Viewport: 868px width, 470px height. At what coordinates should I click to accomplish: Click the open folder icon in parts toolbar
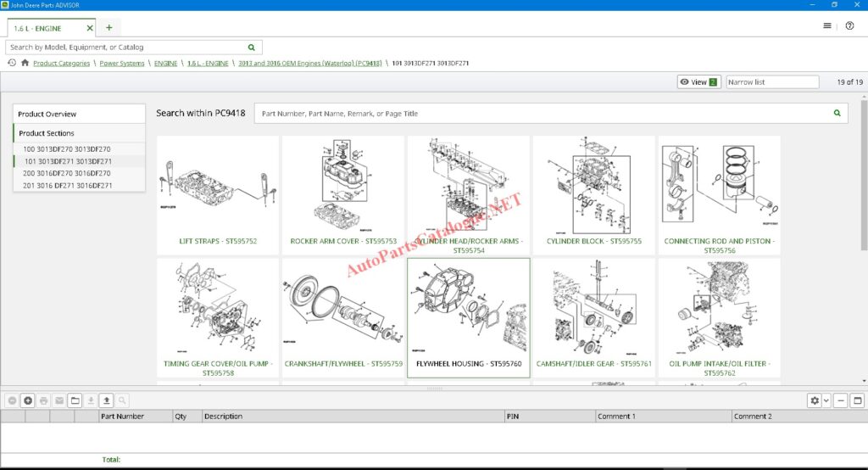(75, 400)
